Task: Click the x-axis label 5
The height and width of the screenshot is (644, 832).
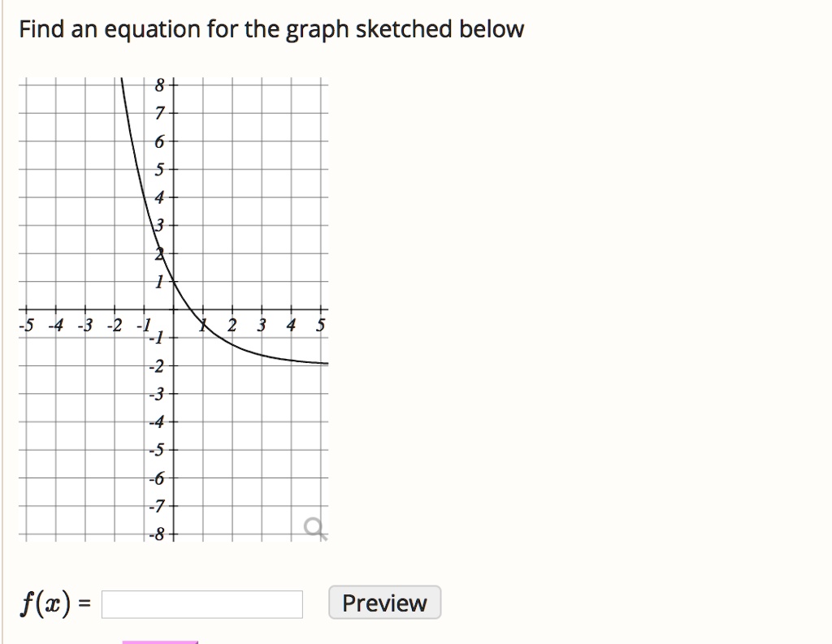Action: click(x=320, y=325)
